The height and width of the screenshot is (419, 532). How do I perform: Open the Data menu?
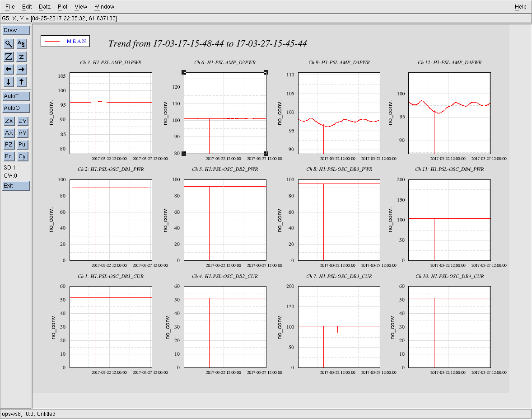click(44, 6)
